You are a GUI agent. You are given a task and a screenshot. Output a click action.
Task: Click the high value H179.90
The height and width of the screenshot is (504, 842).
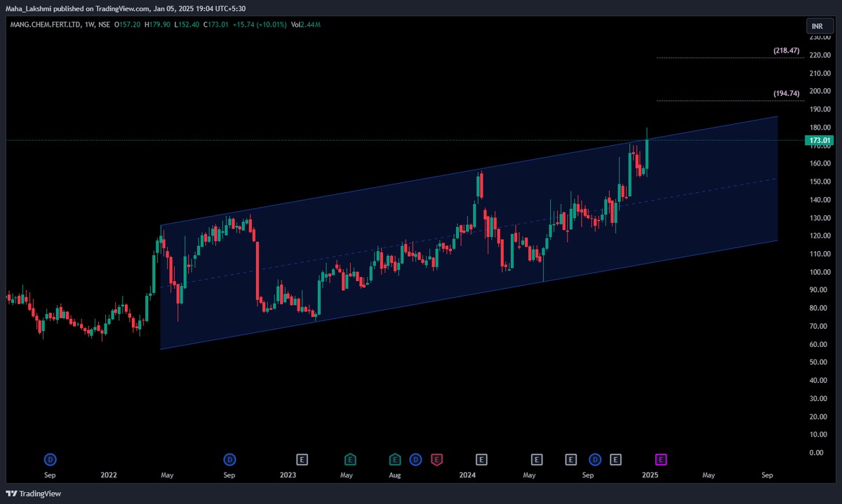[157, 25]
